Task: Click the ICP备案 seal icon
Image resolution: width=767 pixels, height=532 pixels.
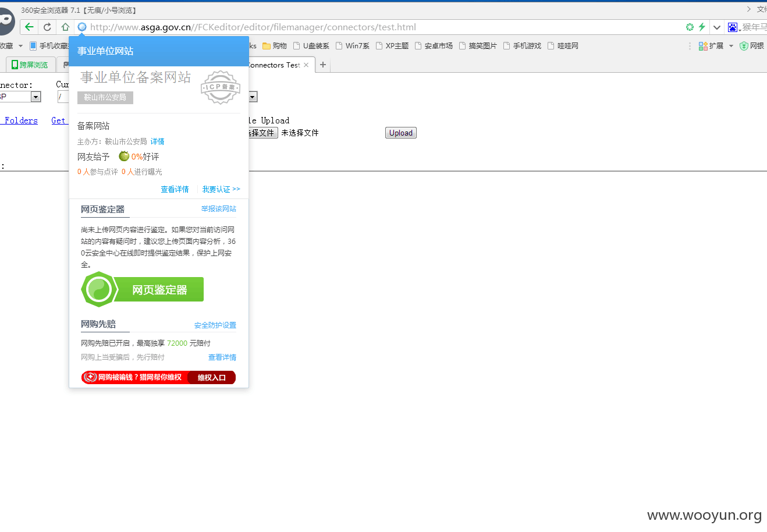Action: point(221,87)
